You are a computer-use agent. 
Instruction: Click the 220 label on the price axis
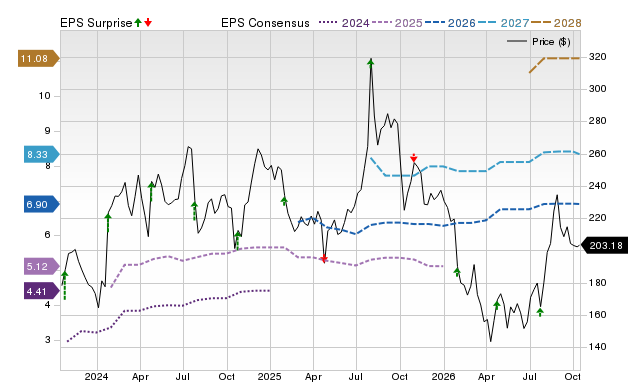pos(598,218)
